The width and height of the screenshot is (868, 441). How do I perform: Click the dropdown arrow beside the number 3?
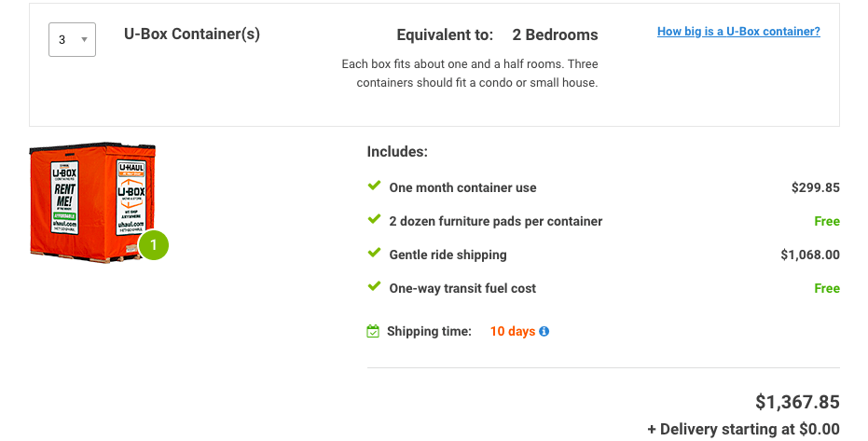(x=84, y=40)
